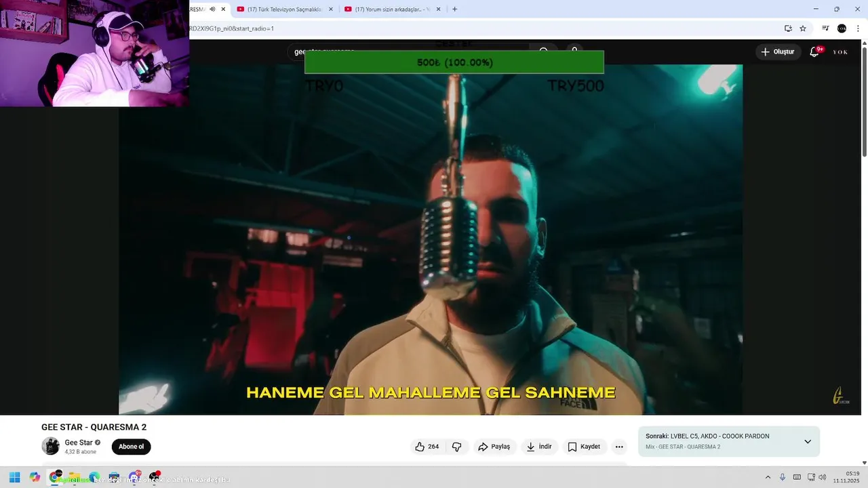This screenshot has height=488, width=868.
Task: Switch to the Yorum sizin arkadaşlar tab
Action: pyautogui.click(x=391, y=9)
